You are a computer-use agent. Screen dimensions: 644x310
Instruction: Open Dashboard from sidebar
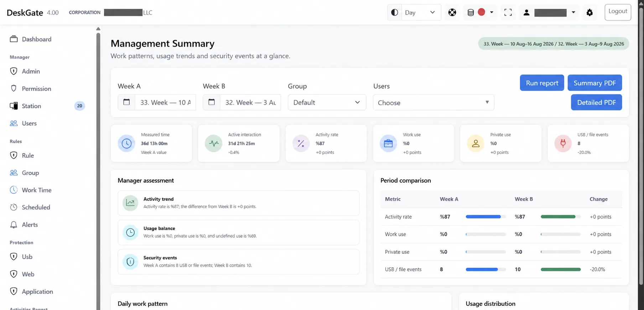pos(37,39)
